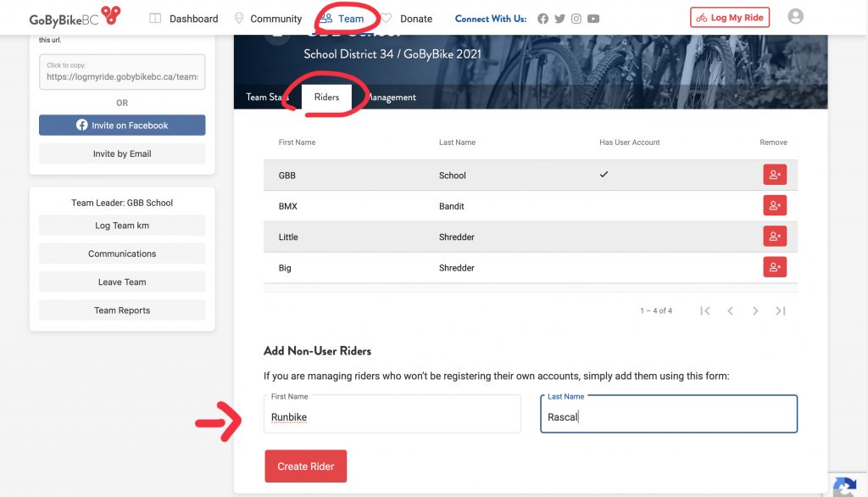Go to last page of riders
The width and height of the screenshot is (868, 497).
(x=781, y=310)
